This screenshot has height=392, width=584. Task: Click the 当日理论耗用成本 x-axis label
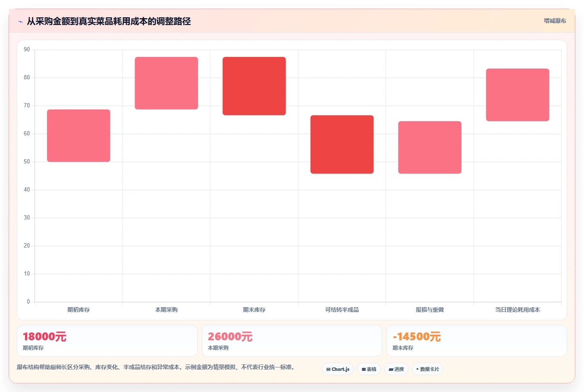[x=518, y=310]
